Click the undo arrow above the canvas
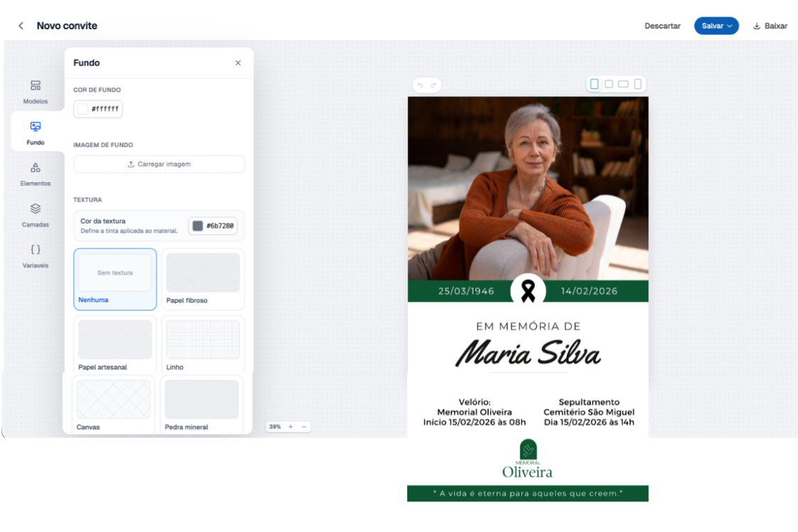 (x=421, y=85)
